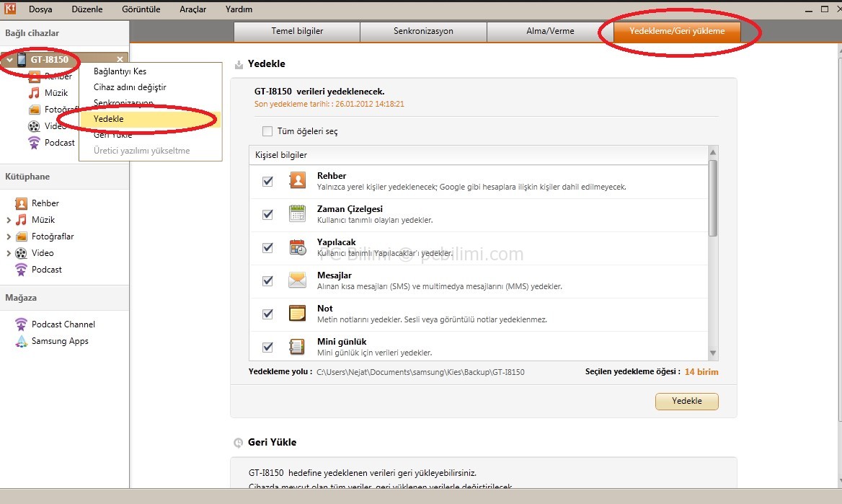Click the Yapılacak task icon

point(297,247)
